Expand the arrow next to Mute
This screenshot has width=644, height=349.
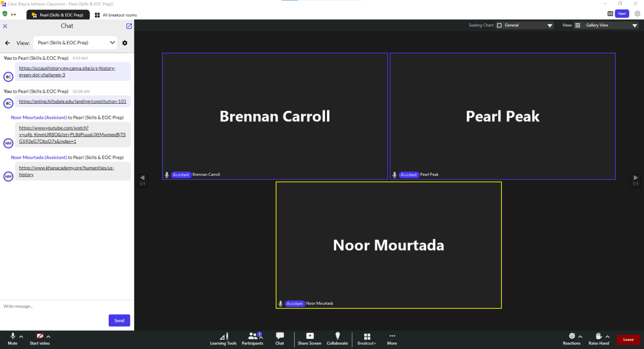(x=21, y=336)
